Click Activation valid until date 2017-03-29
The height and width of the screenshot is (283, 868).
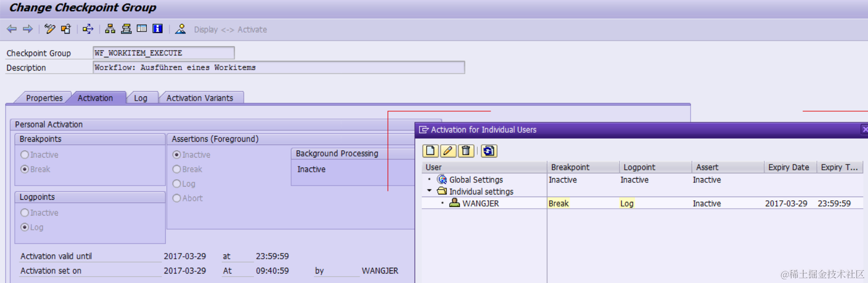point(185,256)
